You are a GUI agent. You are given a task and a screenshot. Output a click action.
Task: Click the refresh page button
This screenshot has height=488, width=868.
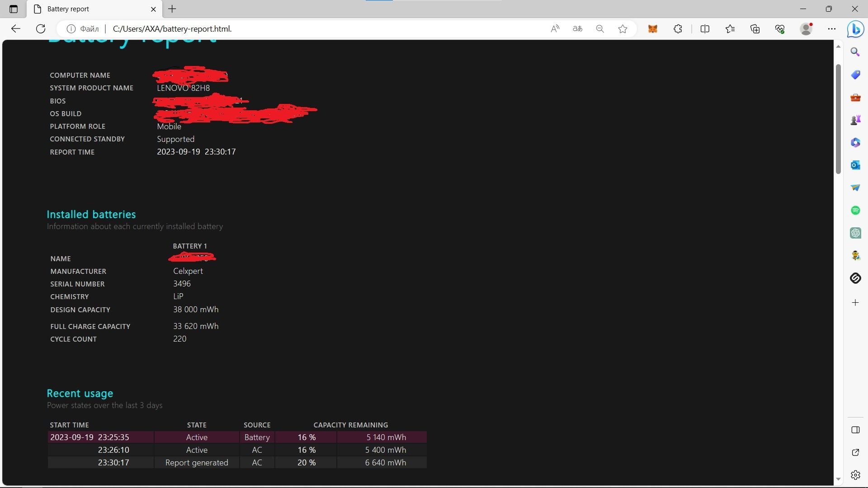click(x=41, y=28)
